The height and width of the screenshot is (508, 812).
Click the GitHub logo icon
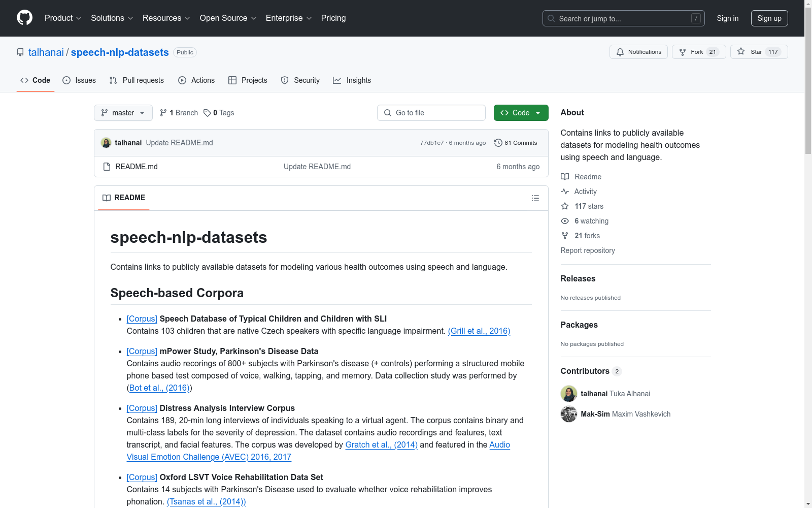pyautogui.click(x=24, y=18)
